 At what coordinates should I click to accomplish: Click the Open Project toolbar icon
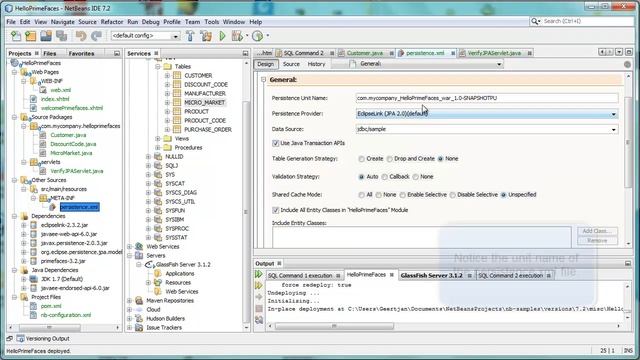[46, 36]
